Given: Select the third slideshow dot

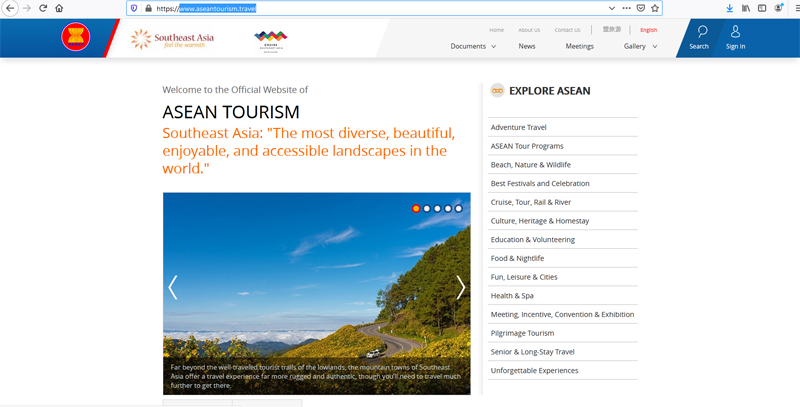Looking at the screenshot, I should pos(437,208).
